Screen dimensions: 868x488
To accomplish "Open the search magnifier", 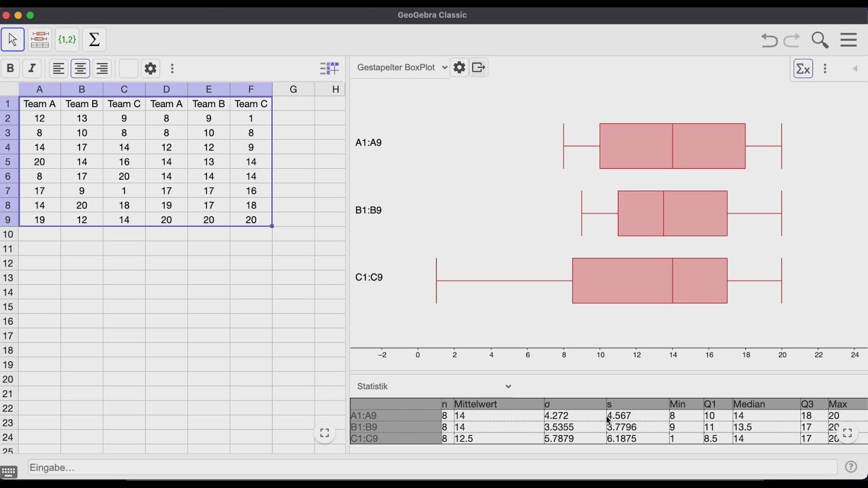I will click(x=820, y=40).
